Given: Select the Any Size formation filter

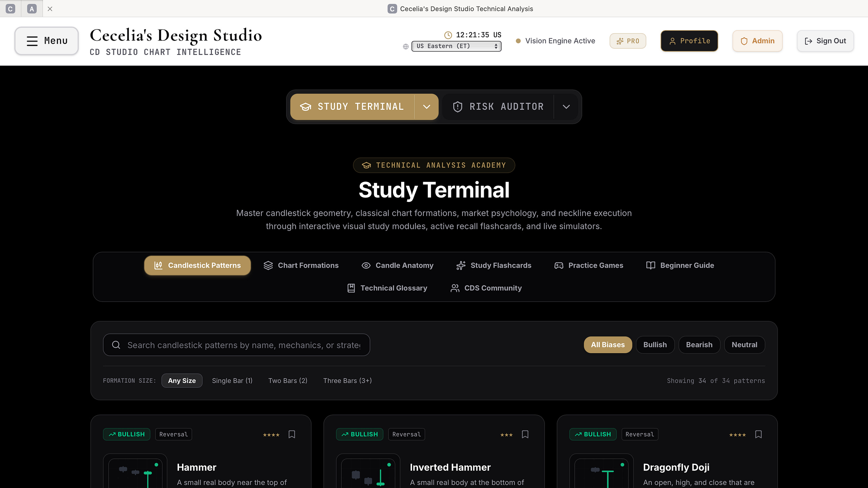Looking at the screenshot, I should [x=182, y=381].
